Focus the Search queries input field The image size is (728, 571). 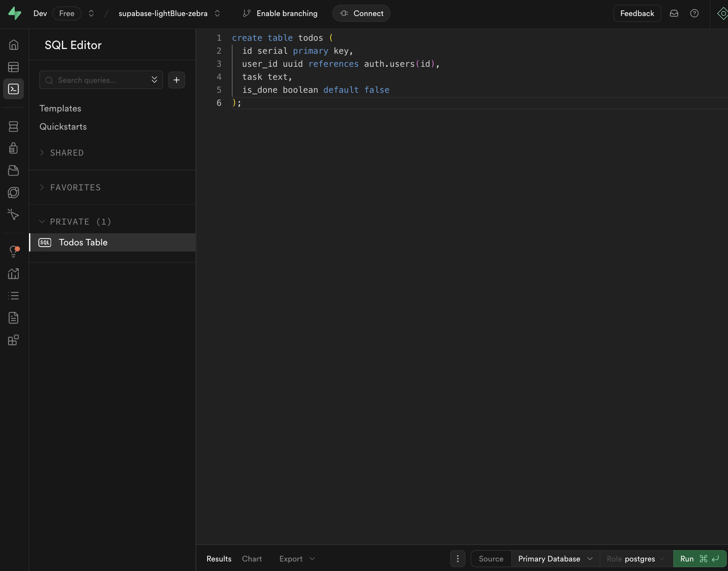tap(101, 80)
